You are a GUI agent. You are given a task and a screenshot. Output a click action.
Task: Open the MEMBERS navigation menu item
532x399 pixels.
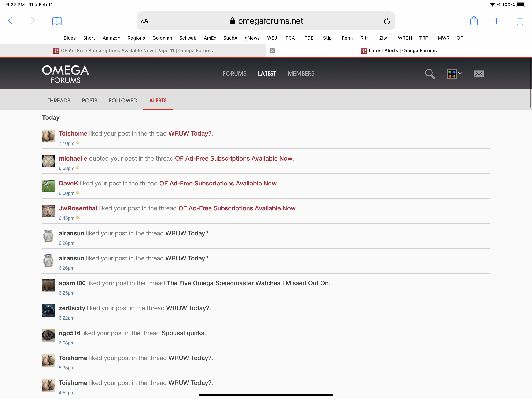301,74
